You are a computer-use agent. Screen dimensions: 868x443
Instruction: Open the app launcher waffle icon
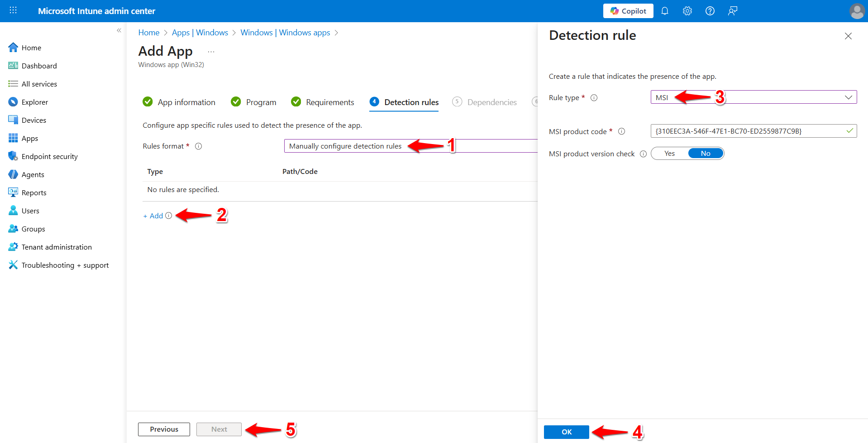(x=13, y=10)
